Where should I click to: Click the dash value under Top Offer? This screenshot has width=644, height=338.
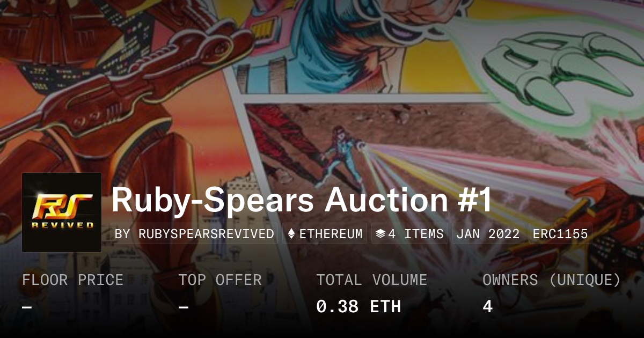[184, 307]
